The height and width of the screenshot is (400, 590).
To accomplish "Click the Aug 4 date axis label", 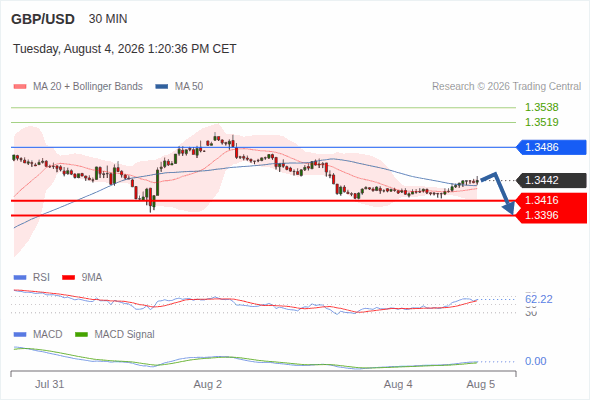I will click(x=398, y=385).
